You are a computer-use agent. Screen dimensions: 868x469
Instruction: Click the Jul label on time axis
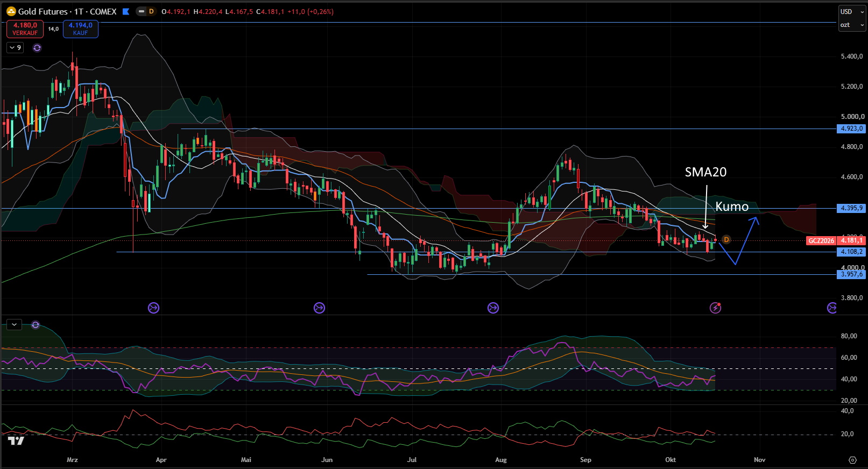412,460
